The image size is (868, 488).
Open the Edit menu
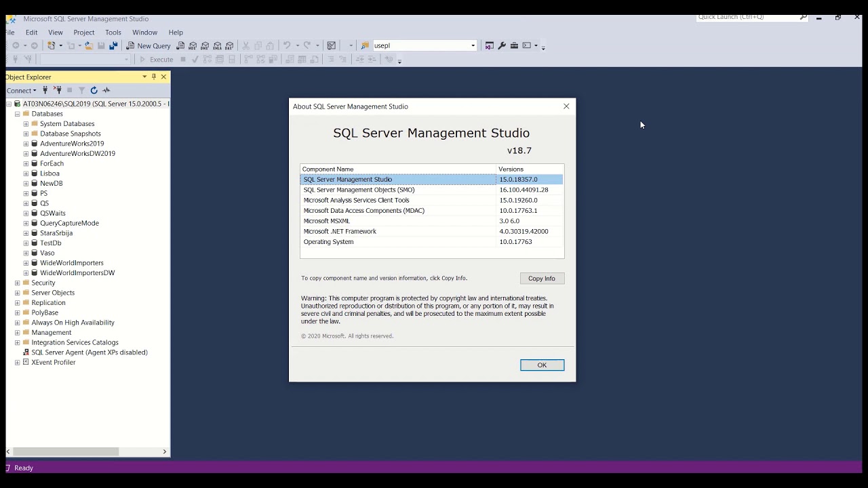(x=32, y=33)
